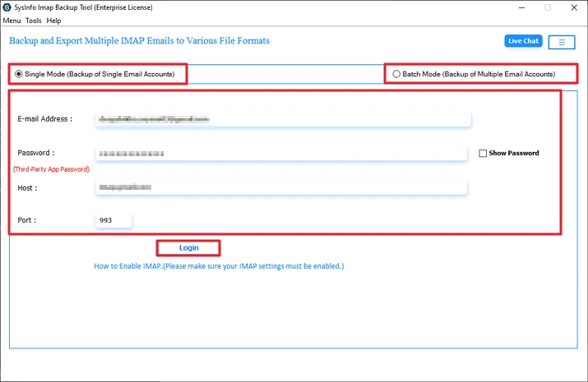Image resolution: width=588 pixels, height=382 pixels.
Task: Click the Login button
Action: 188,248
